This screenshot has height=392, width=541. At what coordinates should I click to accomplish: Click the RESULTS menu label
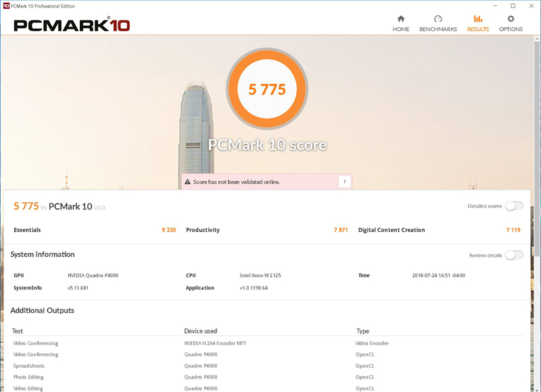pyautogui.click(x=478, y=29)
